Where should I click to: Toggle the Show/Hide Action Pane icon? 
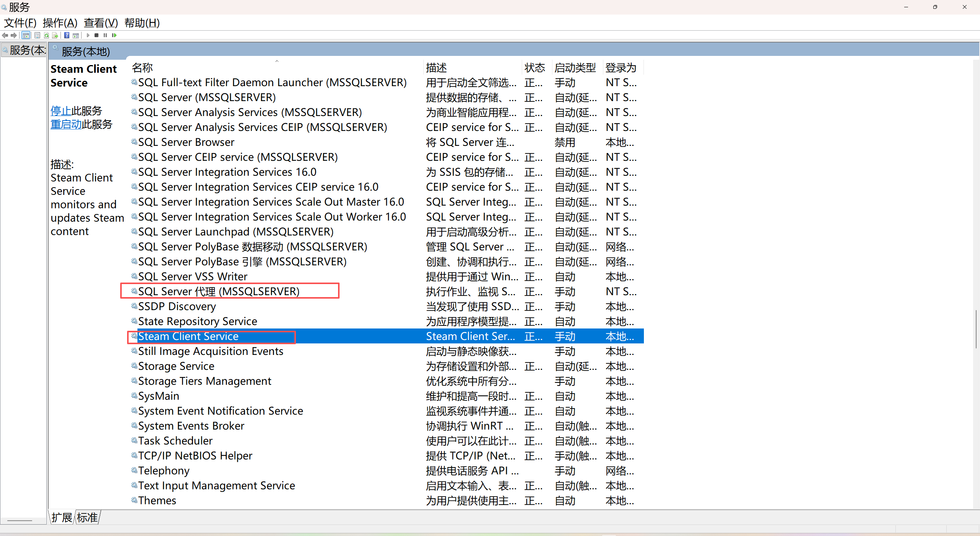(x=76, y=35)
